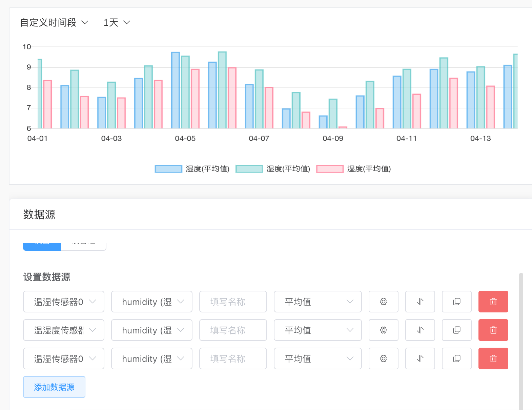532x410 pixels.
Task: Expand the 1天 interval dropdown
Action: pyautogui.click(x=117, y=23)
